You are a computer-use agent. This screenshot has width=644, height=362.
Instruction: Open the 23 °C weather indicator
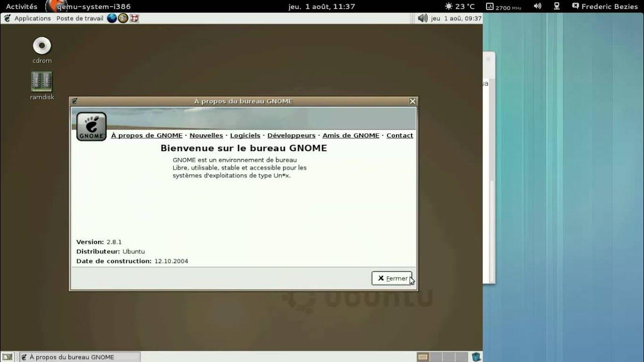click(460, 7)
